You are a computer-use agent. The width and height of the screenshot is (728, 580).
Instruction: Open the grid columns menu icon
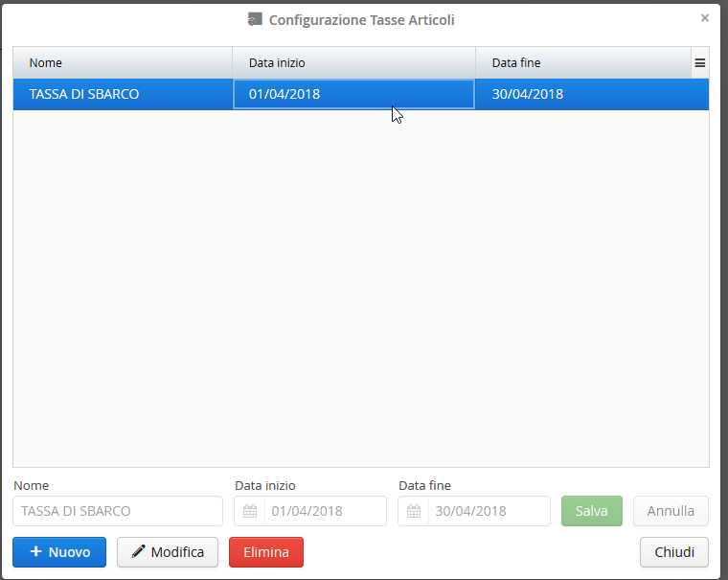(x=699, y=62)
